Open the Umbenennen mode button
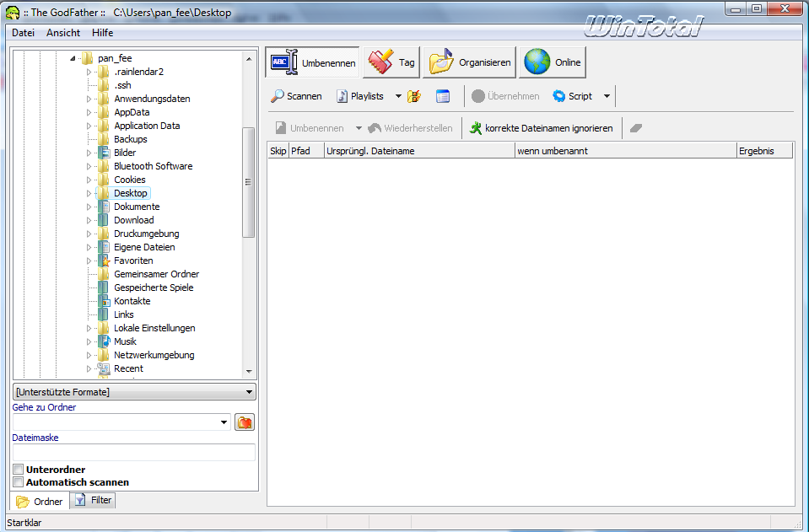This screenshot has height=532, width=809. click(x=312, y=62)
